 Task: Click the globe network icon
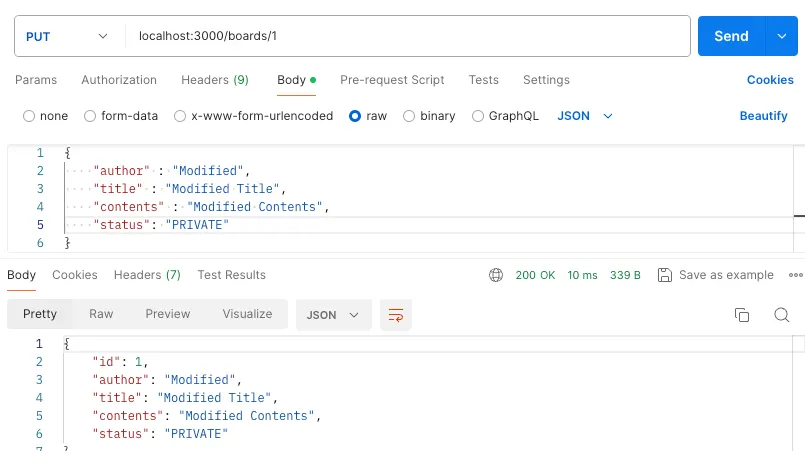pyautogui.click(x=496, y=275)
